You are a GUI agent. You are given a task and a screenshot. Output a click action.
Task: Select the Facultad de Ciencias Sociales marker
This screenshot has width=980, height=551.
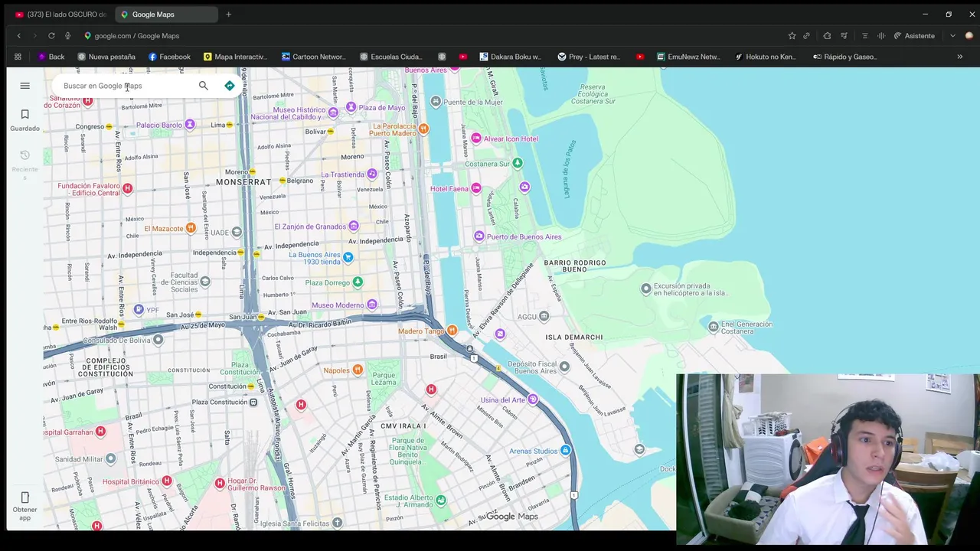point(204,282)
